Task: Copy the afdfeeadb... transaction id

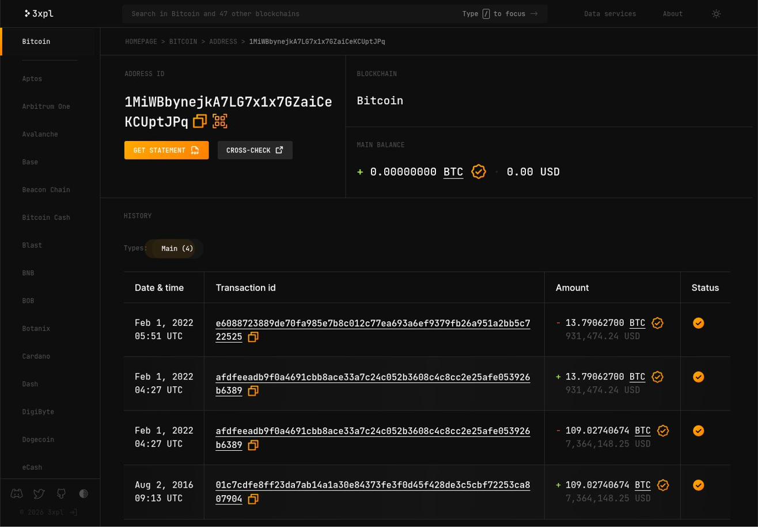Action: pyautogui.click(x=253, y=392)
